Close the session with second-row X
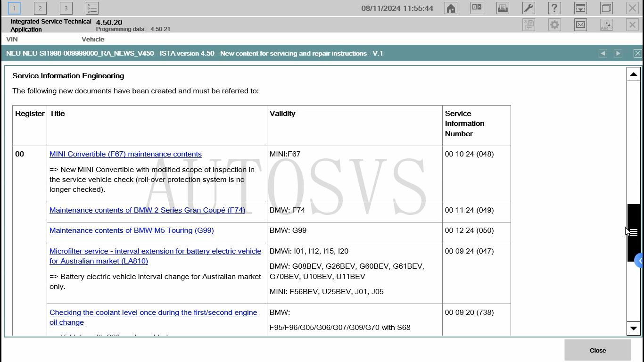The image size is (644, 362). click(632, 25)
